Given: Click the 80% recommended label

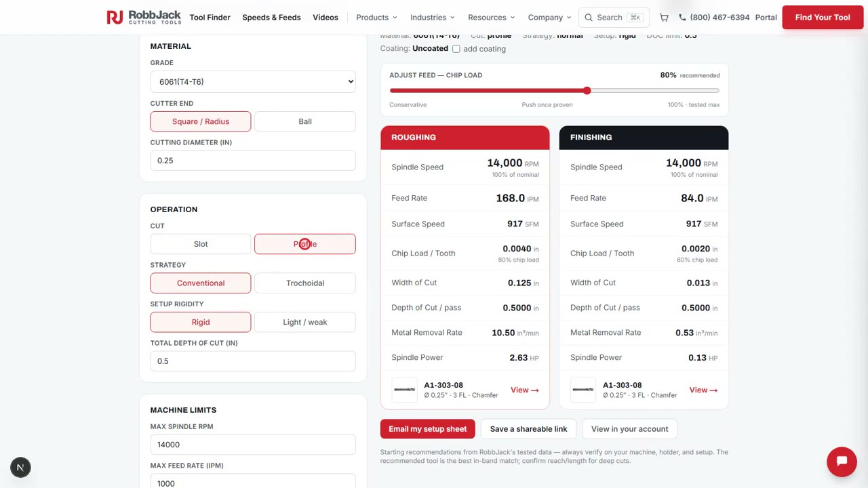Looking at the screenshot, I should 690,75.
